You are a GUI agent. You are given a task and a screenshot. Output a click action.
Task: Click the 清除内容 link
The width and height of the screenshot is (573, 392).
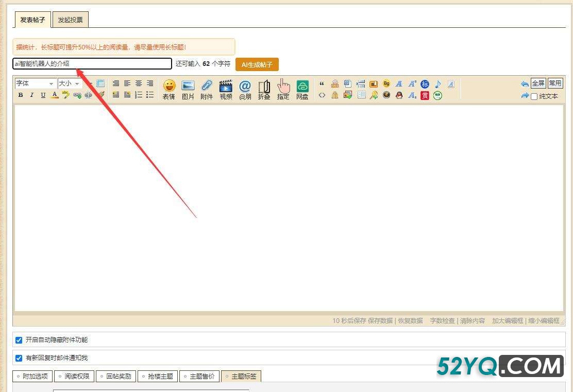[473, 320]
